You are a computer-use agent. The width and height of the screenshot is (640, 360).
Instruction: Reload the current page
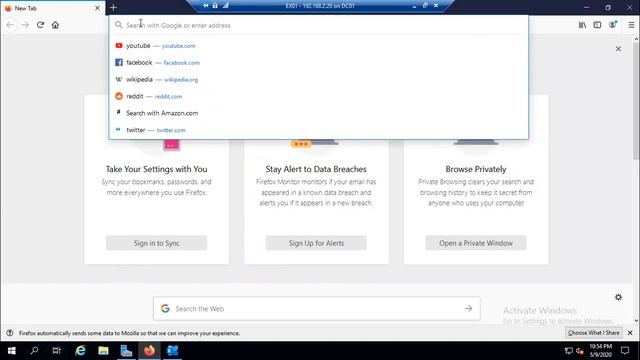tap(40, 25)
